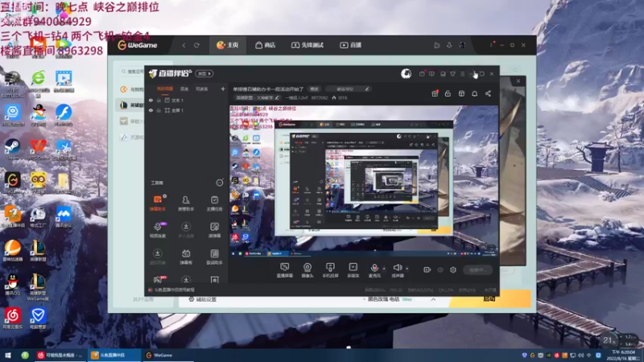Open the 主播任务 streamer tasks tool
644x362 pixels.
coord(214,204)
